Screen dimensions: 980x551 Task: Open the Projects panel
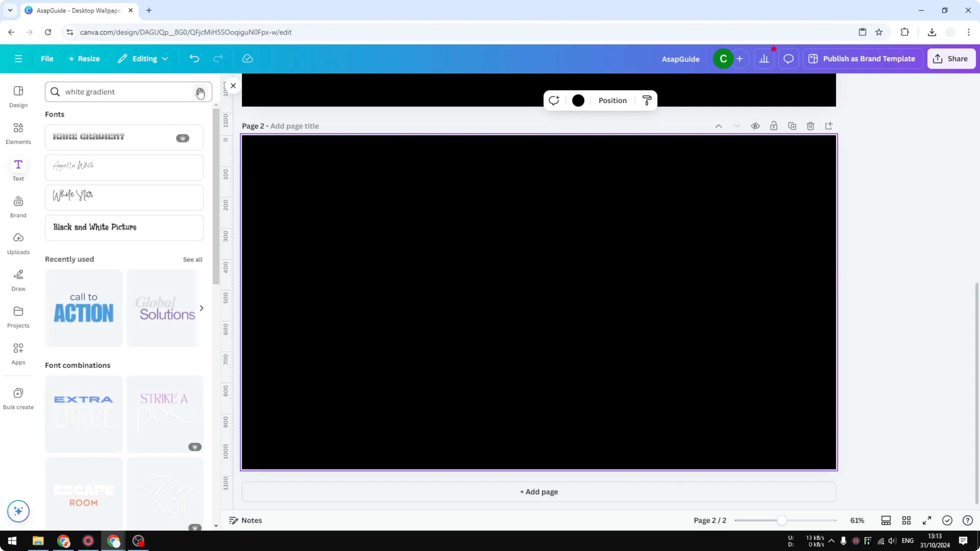18,317
